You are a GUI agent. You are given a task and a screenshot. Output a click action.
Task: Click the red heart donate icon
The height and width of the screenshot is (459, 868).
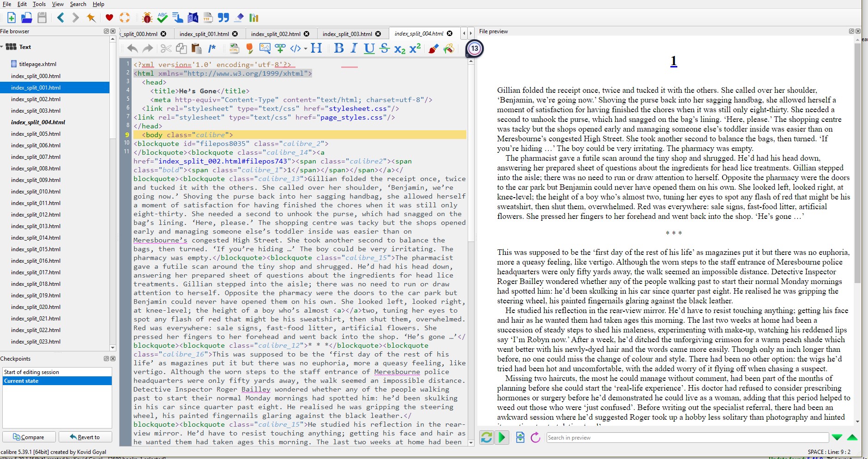(x=109, y=18)
